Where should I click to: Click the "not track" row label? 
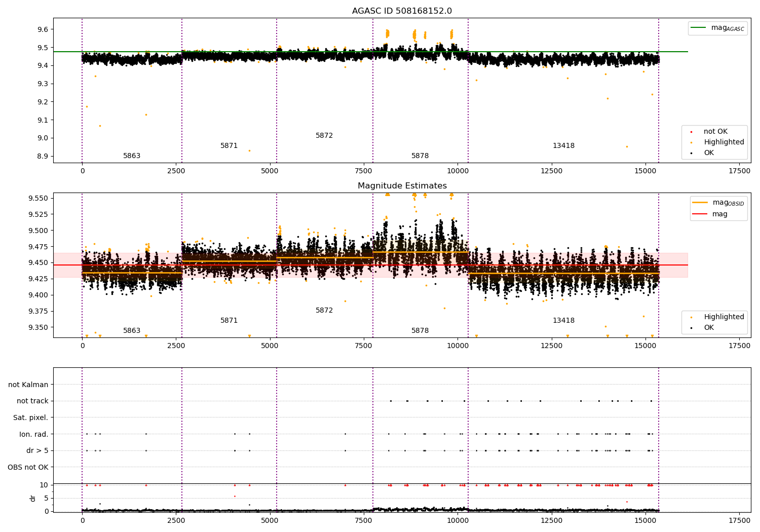(x=32, y=401)
